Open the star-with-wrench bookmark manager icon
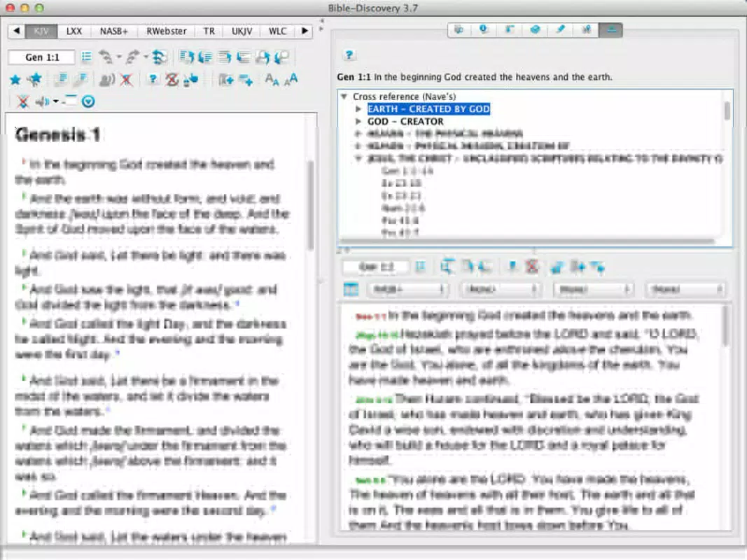The image size is (747, 560). click(x=35, y=80)
